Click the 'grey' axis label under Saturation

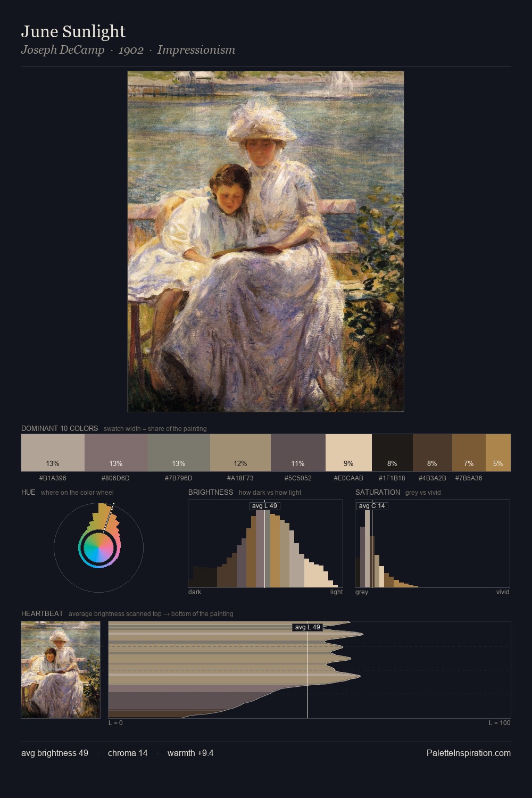pos(362,592)
